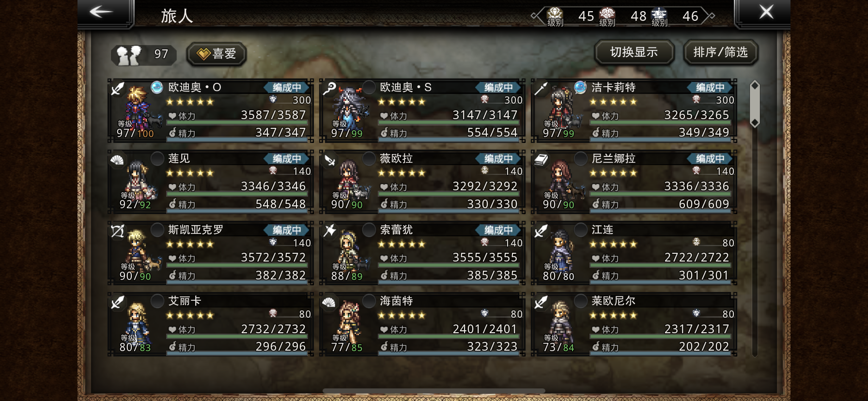This screenshot has height=401, width=868.
Task: Click the fan icon on 莲见's card
Action: point(118,160)
